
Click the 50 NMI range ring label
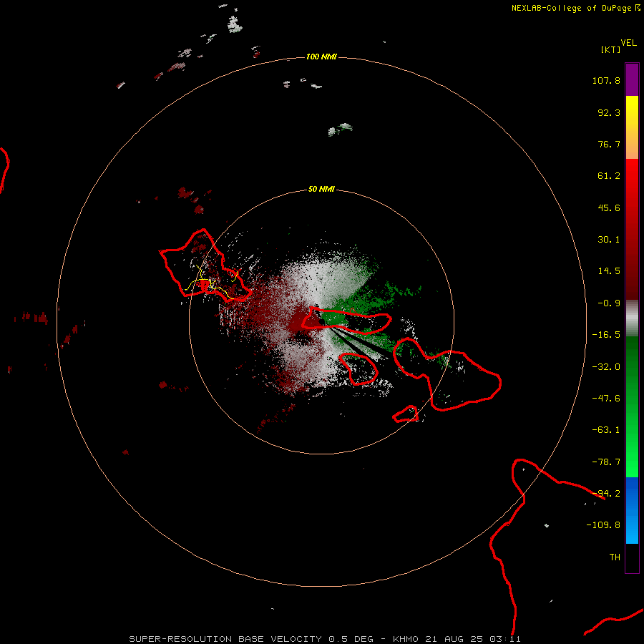(321, 190)
